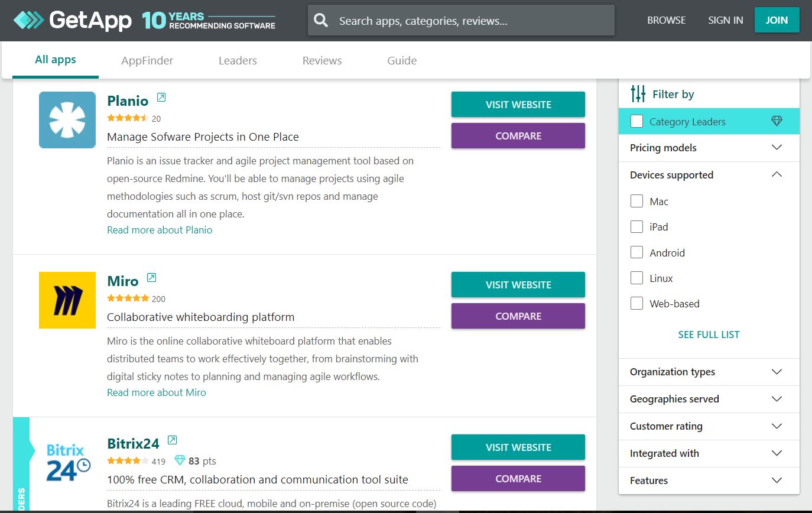Check the Android device filter

[636, 252]
